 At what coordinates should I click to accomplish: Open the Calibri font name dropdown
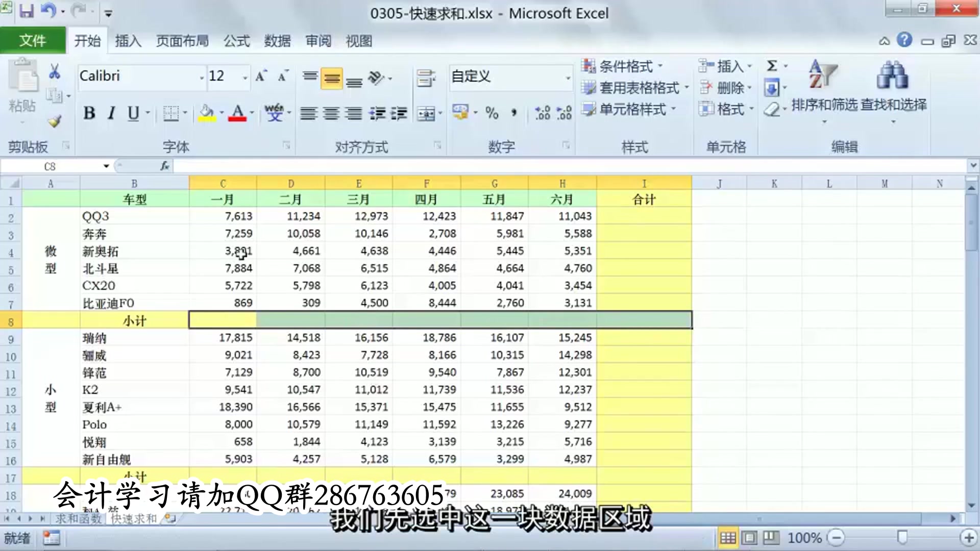pyautogui.click(x=202, y=77)
